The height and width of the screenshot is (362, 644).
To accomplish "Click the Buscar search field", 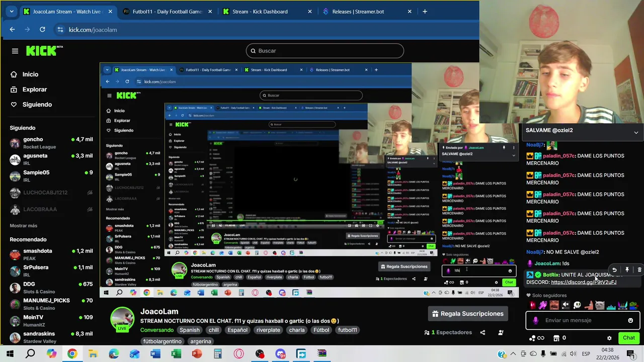I will pyautogui.click(x=325, y=51).
